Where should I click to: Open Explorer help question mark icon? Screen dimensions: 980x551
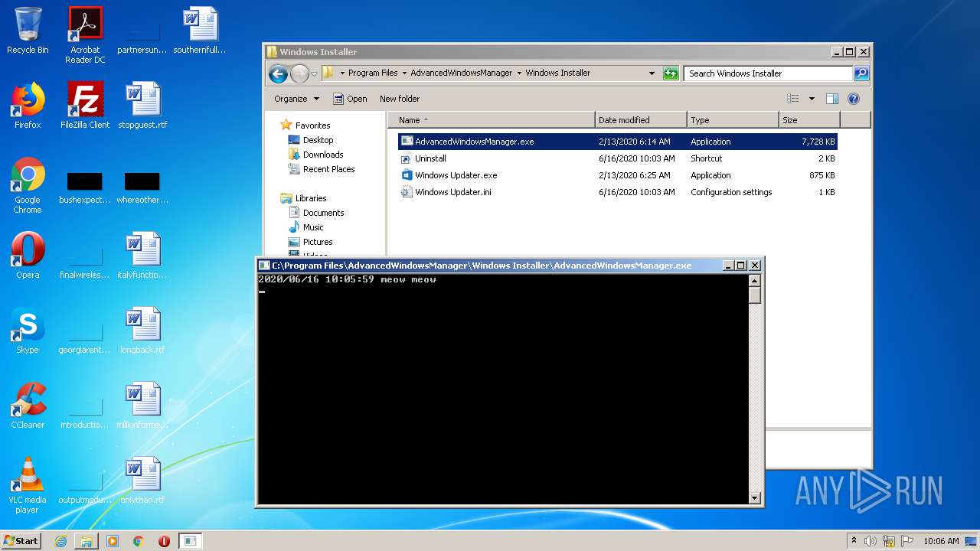pyautogui.click(x=854, y=99)
